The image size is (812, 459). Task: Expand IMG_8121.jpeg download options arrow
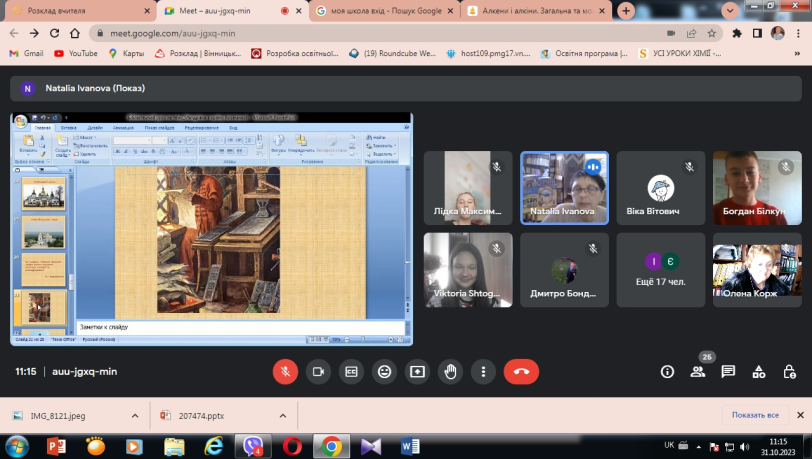(135, 415)
